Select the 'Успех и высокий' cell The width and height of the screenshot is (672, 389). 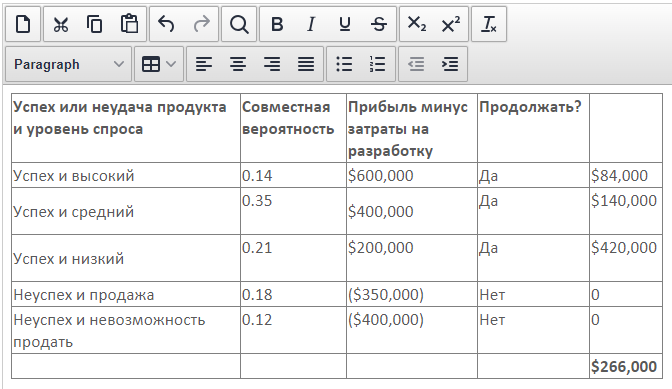[x=126, y=175]
